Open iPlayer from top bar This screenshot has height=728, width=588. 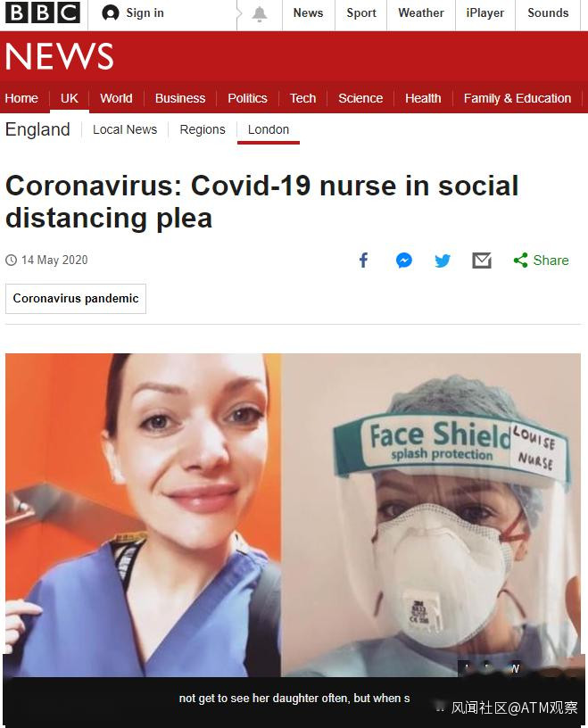tap(484, 13)
